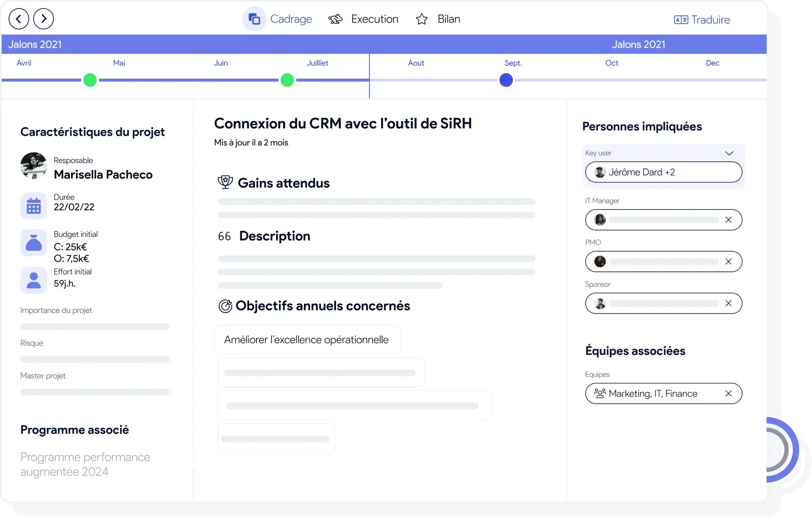Viewport: 812px width, 516px height.
Task: Remove the IT Manager person
Action: coord(728,220)
